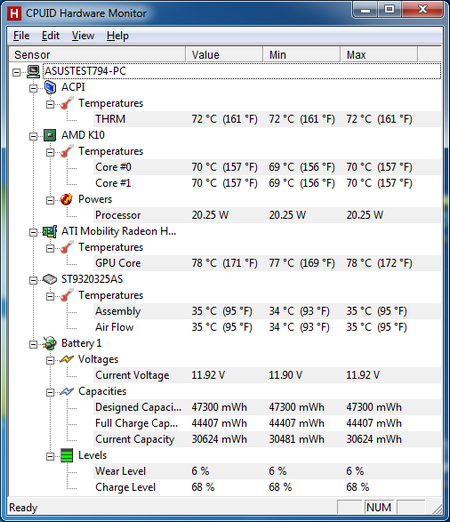The image size is (450, 522).
Task: Click the window resize grip corner
Action: (437, 509)
